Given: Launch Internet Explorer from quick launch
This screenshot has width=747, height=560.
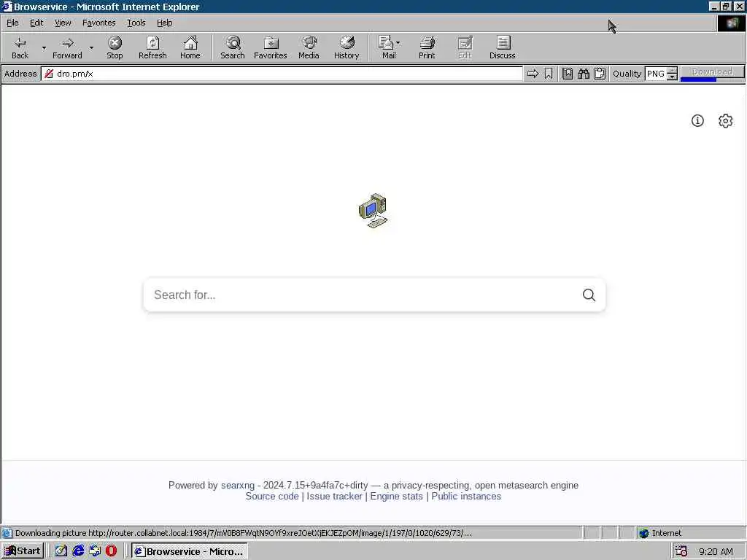Looking at the screenshot, I should [78, 551].
